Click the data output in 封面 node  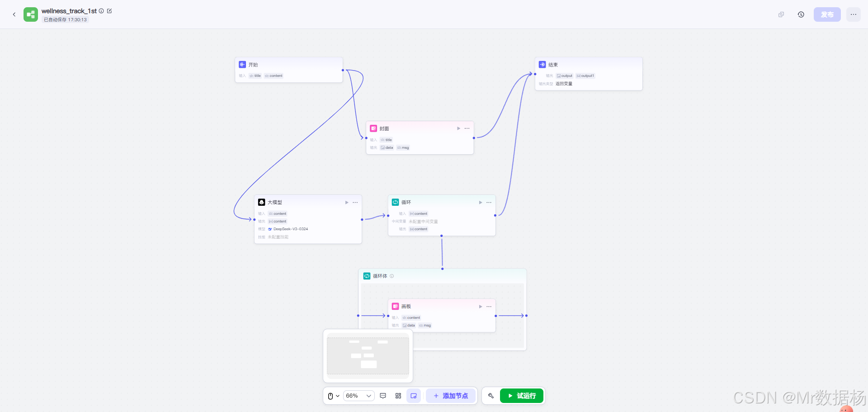point(387,148)
